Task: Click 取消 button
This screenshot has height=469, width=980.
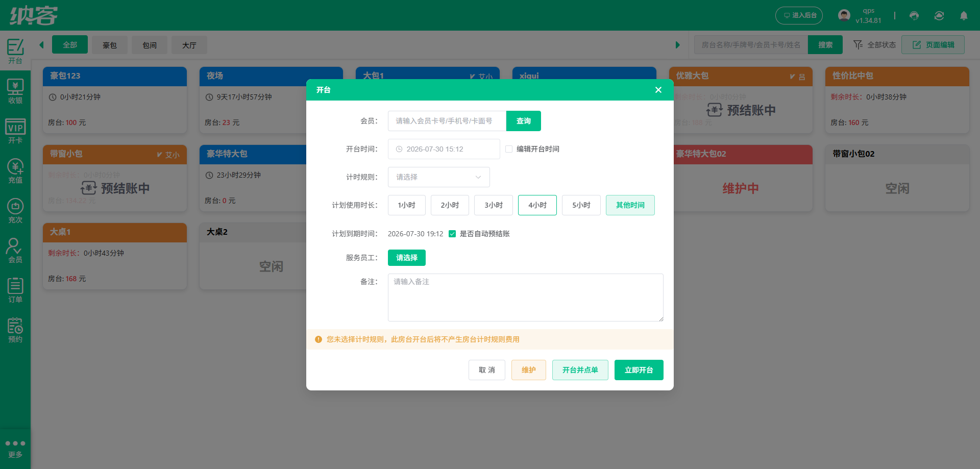Action: (x=487, y=370)
